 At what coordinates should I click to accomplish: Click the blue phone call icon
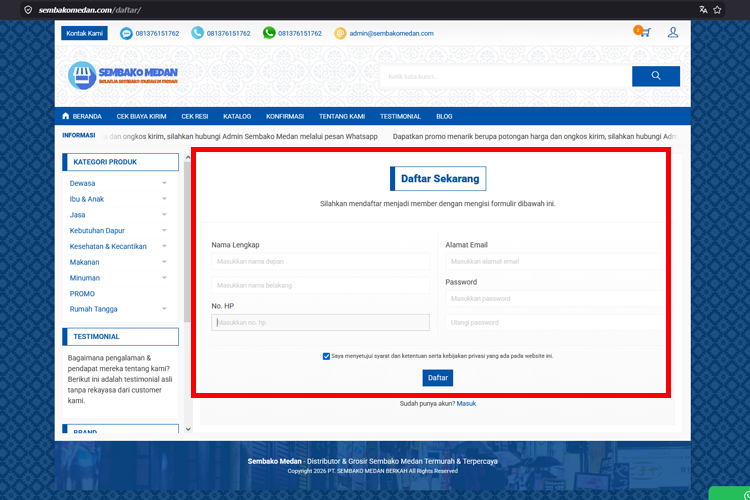pos(197,33)
